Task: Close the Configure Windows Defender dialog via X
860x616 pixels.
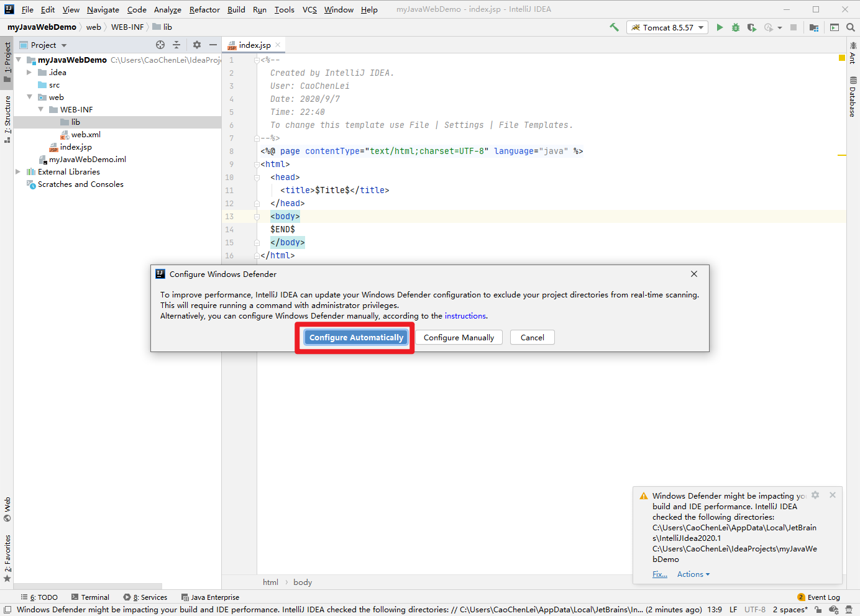Action: click(694, 274)
